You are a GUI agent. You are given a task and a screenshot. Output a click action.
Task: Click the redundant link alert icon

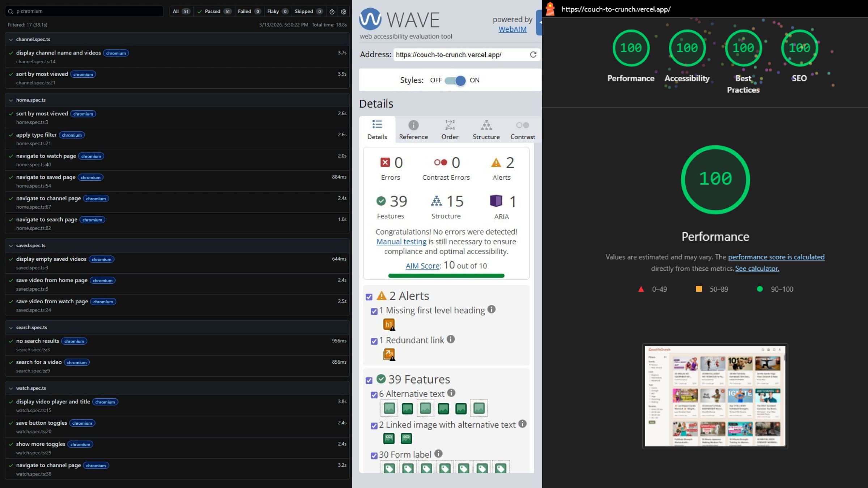(x=389, y=354)
